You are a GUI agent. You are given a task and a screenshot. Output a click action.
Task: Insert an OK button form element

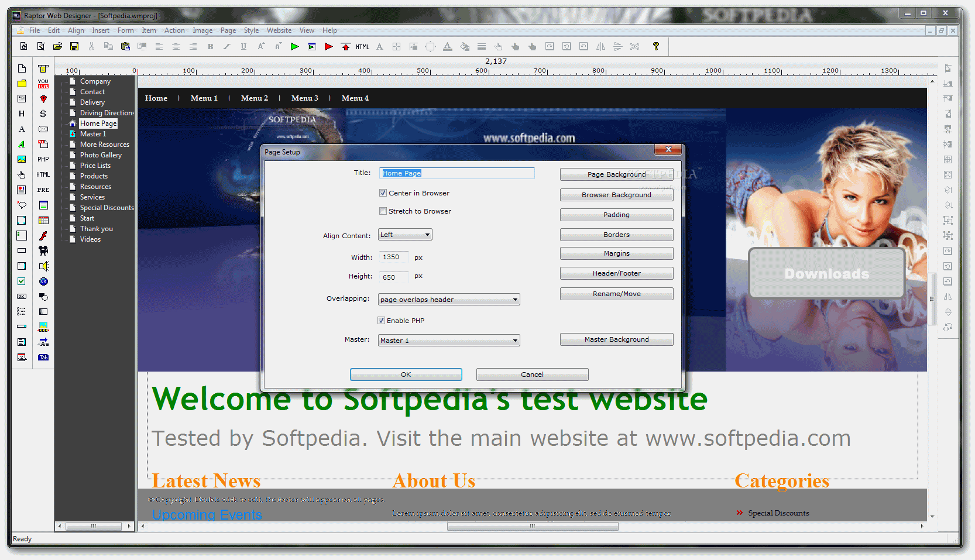(x=22, y=296)
